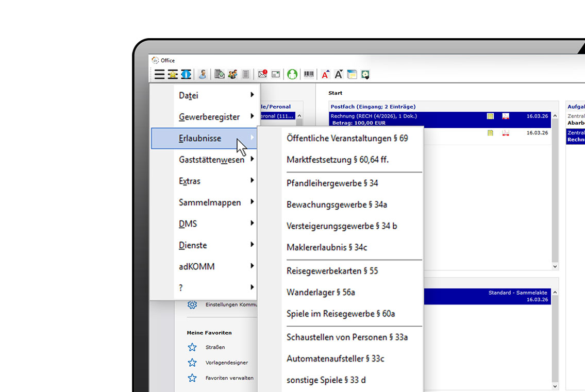Click the Postfach scroll down arrow

pos(555,267)
